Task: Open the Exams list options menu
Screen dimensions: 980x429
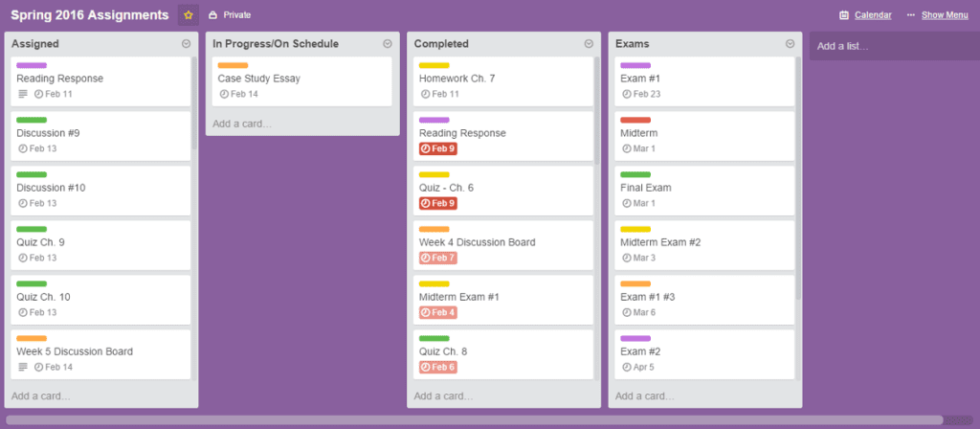Action: (790, 44)
